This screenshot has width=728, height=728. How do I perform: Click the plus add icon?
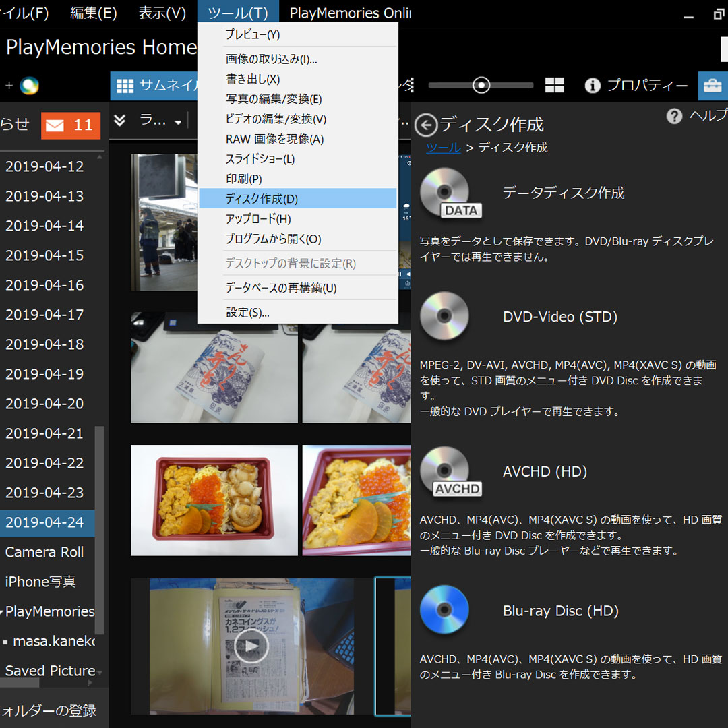(x=9, y=86)
